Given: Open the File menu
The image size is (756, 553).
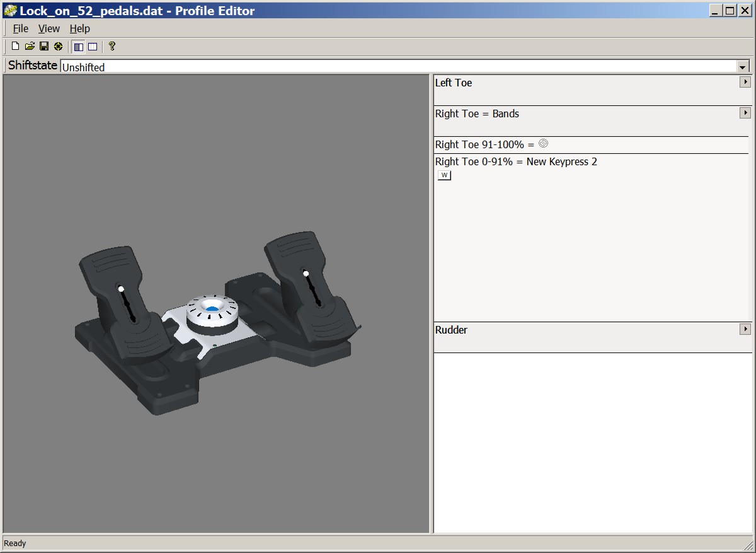Looking at the screenshot, I should tap(21, 28).
